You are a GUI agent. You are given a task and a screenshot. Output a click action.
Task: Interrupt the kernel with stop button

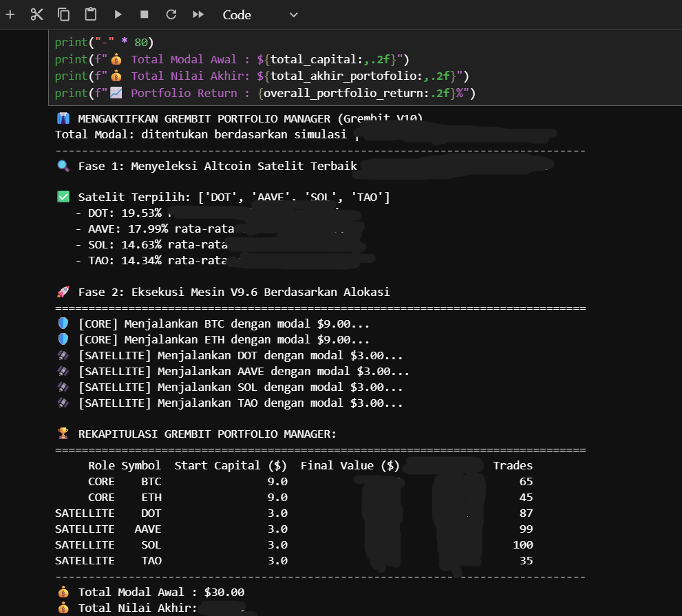[x=144, y=14]
